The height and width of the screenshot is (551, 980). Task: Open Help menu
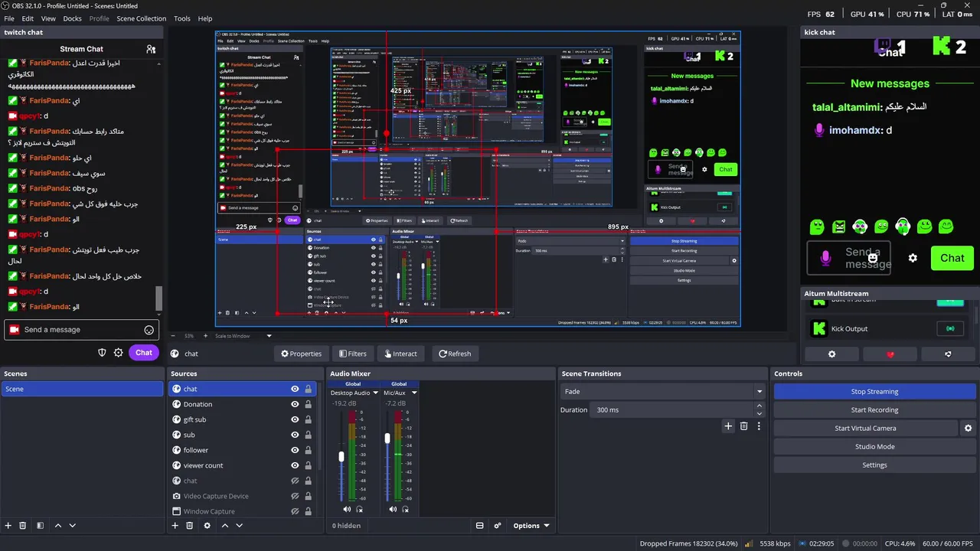pos(205,18)
